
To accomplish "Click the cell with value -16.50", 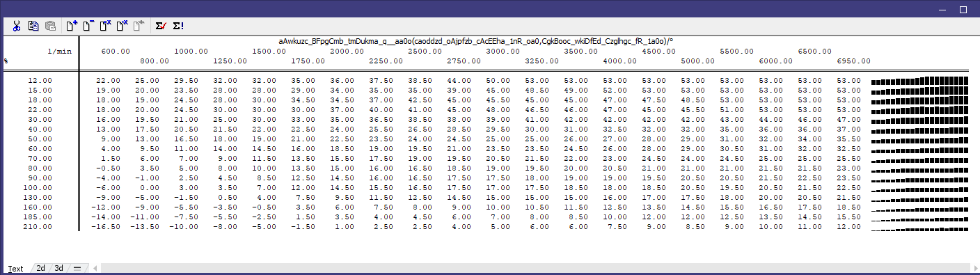I will pos(106,227).
